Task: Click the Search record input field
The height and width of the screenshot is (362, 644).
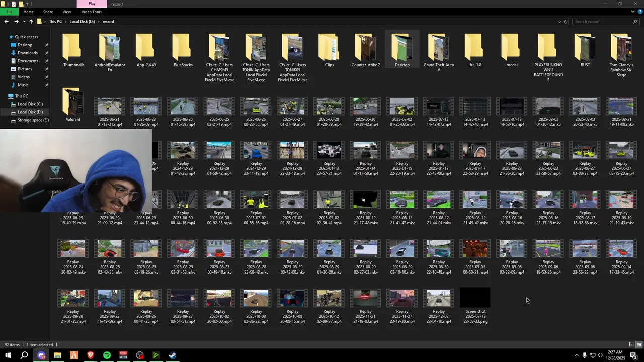Action: pos(605,22)
